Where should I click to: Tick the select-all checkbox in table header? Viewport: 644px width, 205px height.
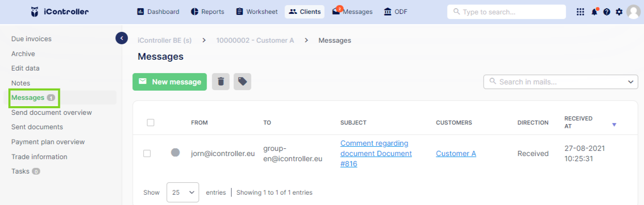[x=151, y=123]
